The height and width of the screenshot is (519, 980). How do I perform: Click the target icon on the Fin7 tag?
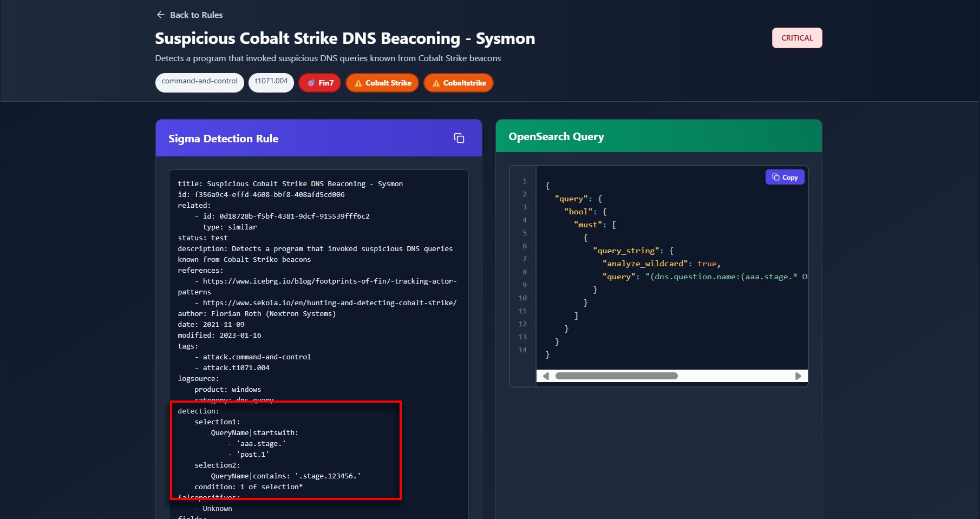click(311, 83)
